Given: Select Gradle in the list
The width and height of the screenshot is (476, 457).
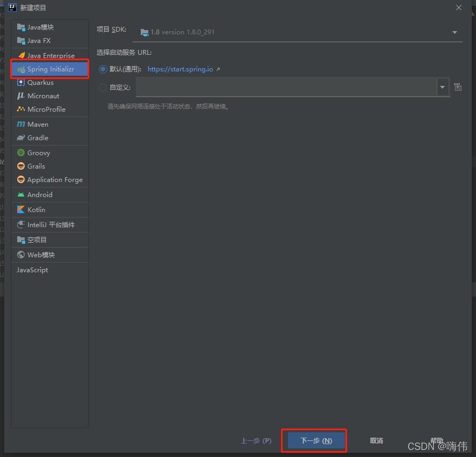Looking at the screenshot, I should point(49,138).
